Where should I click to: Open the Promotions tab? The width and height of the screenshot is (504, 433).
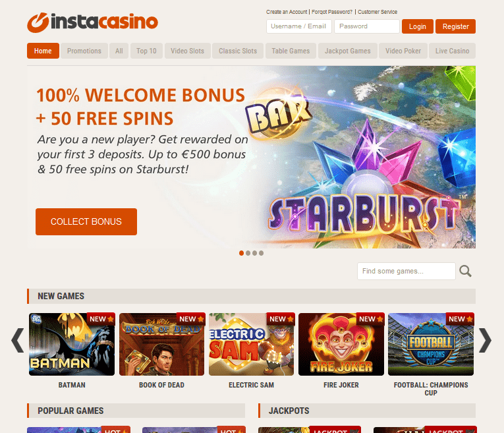click(x=84, y=51)
